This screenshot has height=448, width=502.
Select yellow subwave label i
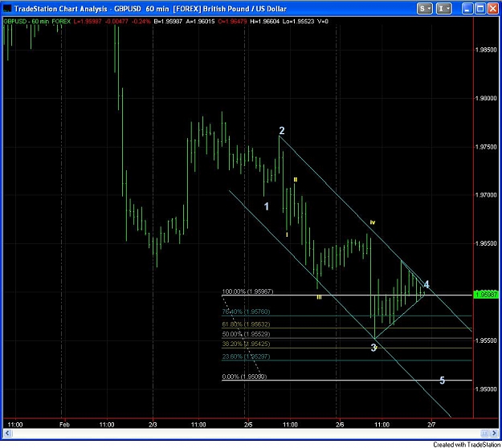tap(287, 234)
